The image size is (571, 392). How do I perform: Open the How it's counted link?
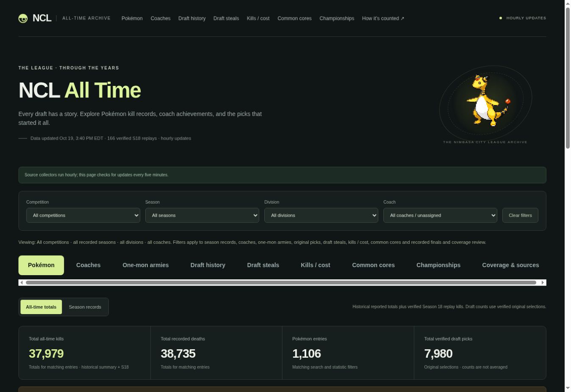(383, 18)
